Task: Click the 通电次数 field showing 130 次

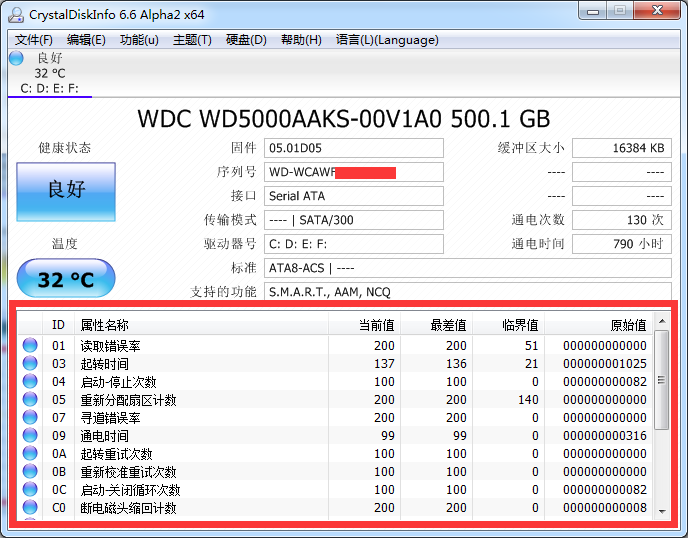Action: [x=622, y=220]
